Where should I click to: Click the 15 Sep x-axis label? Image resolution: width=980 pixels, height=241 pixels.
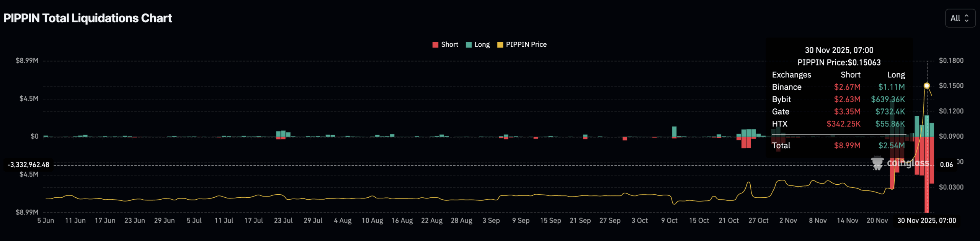point(550,221)
